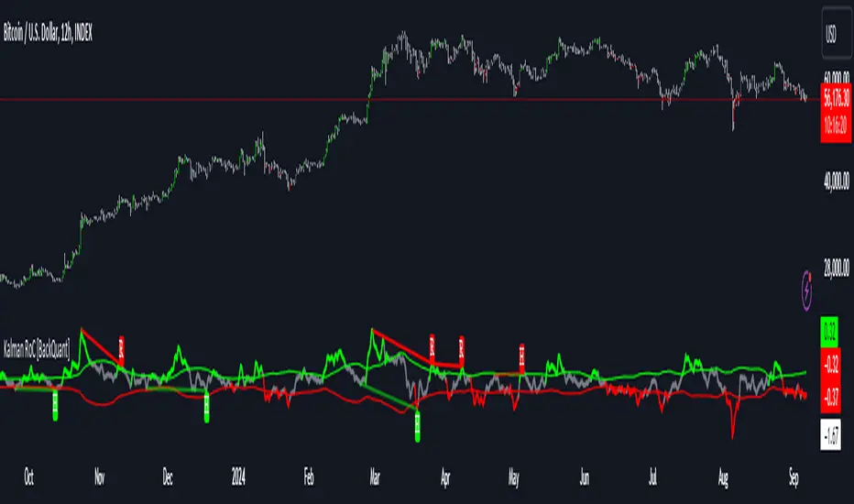Viewport: 854px width, 504px height.
Task: Click the red current price label 56,176.30
Action: click(836, 98)
